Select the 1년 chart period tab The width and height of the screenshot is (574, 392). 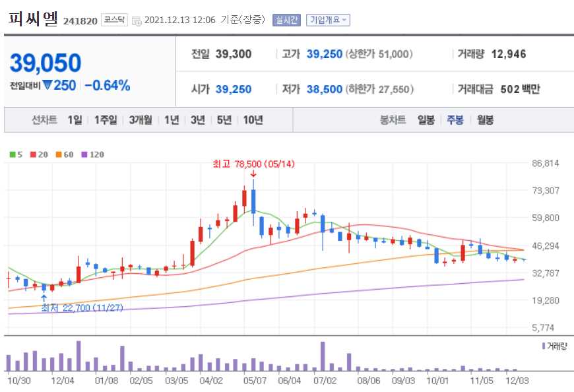[x=170, y=120]
